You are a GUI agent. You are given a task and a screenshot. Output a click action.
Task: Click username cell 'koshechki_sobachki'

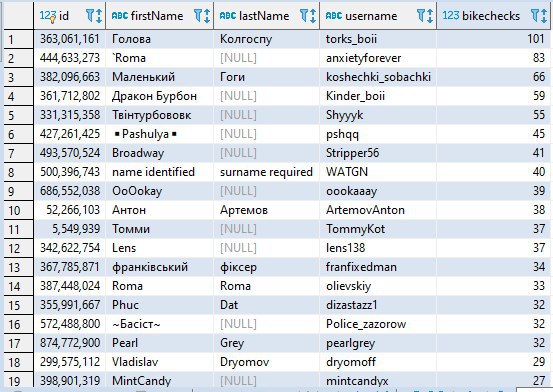[378, 77]
